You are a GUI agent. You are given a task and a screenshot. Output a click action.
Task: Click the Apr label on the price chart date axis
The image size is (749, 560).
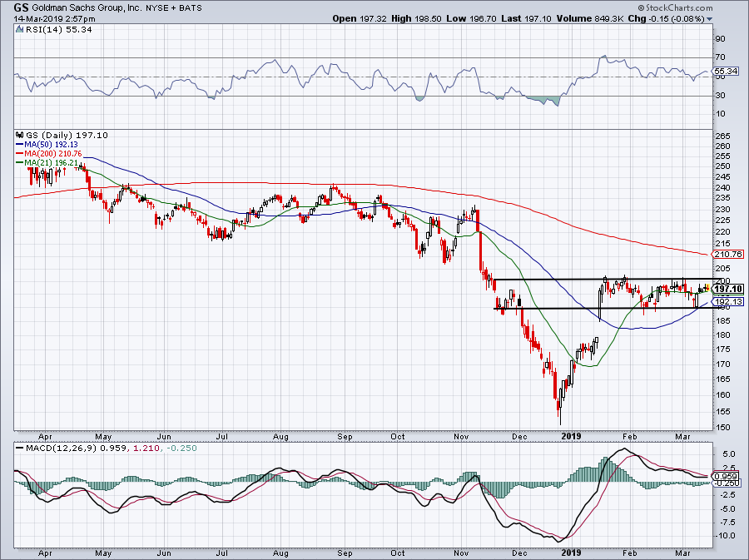(x=45, y=437)
